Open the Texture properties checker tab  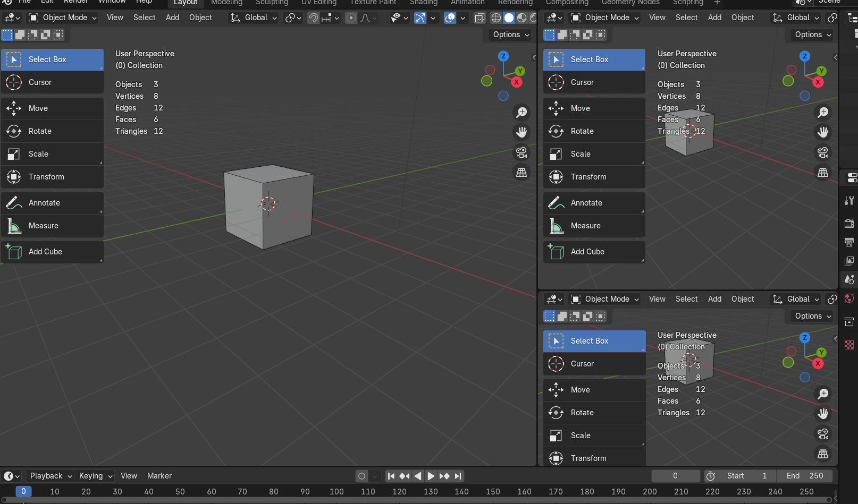(849, 345)
